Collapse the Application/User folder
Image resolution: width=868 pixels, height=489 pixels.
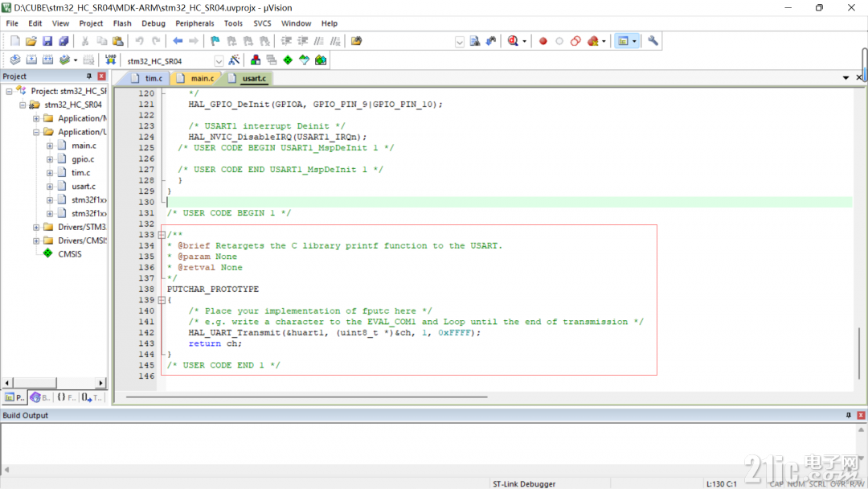36,132
